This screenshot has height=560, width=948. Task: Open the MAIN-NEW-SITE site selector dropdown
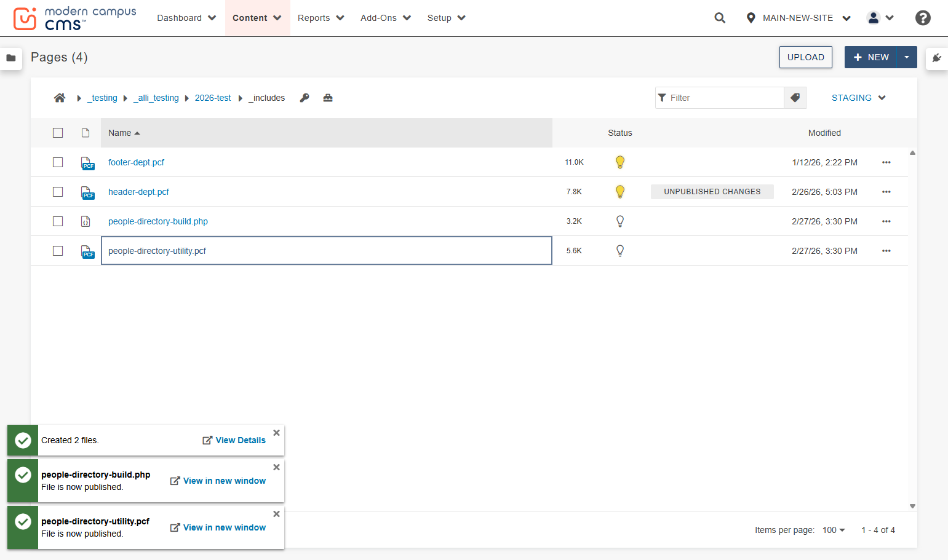[x=798, y=18]
